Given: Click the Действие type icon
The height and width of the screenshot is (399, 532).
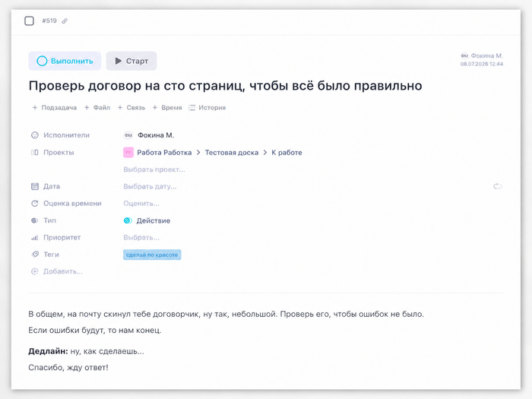Looking at the screenshot, I should (x=128, y=220).
